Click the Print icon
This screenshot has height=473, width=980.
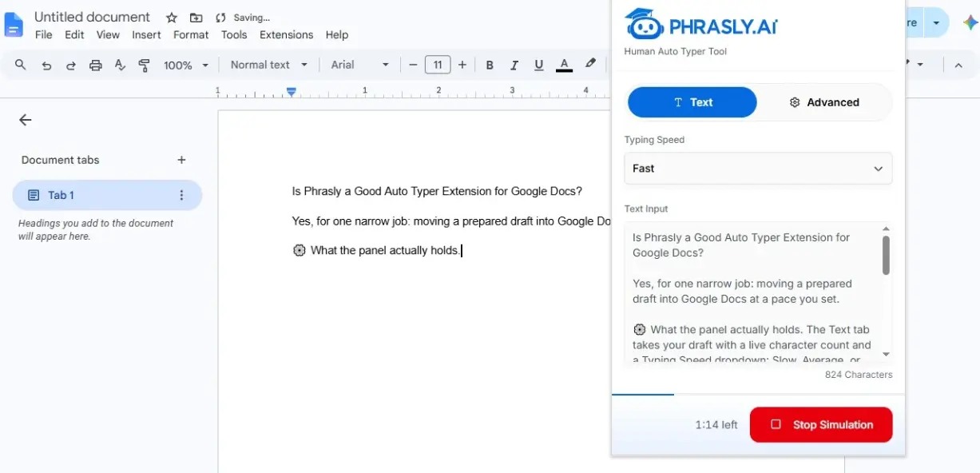click(x=96, y=65)
